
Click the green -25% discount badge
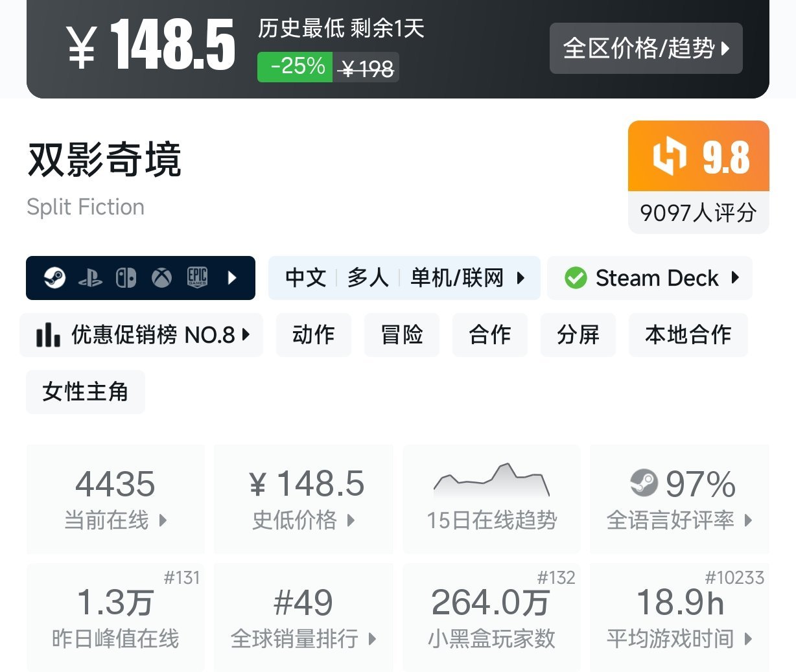click(x=295, y=67)
